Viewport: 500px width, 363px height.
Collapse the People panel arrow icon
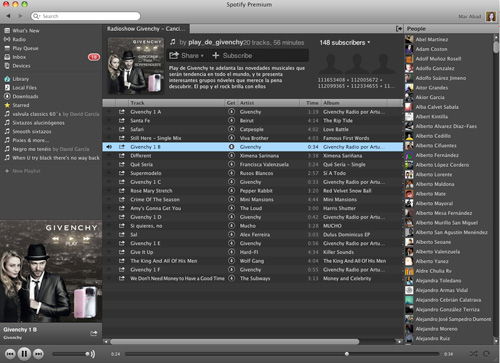[399, 29]
